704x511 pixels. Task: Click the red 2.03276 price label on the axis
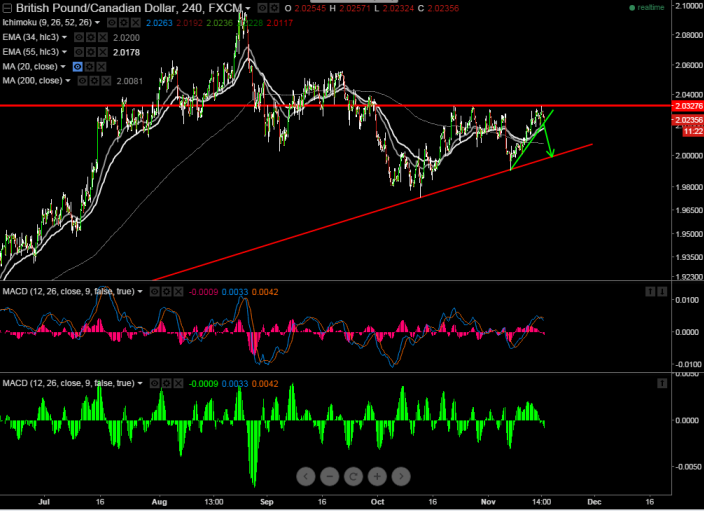click(683, 105)
